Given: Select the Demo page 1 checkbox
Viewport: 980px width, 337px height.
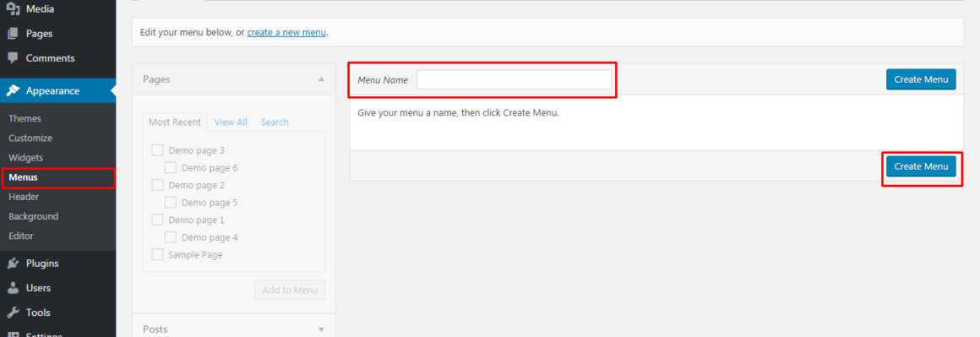Looking at the screenshot, I should click(x=157, y=220).
